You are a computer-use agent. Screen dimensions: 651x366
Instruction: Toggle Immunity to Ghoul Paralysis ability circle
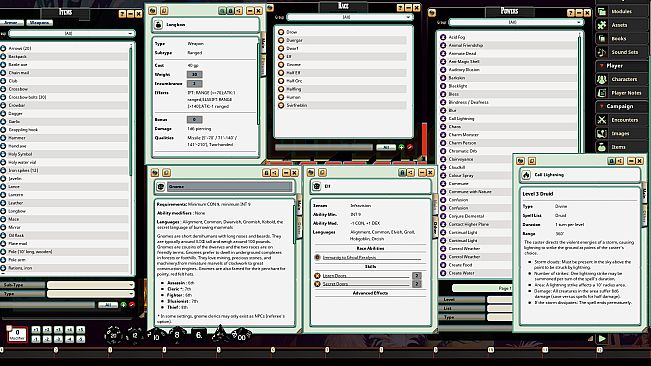[x=317, y=257]
